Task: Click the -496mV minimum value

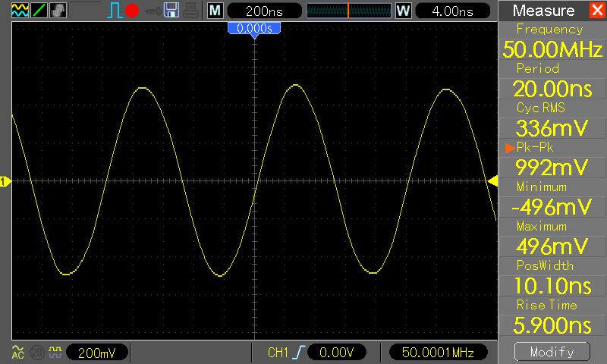Action: point(552,207)
